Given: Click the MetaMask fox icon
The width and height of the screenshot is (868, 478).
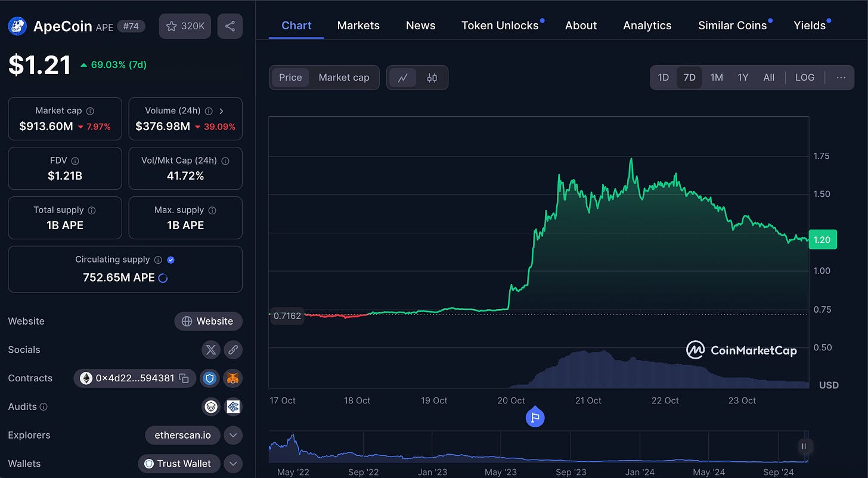Looking at the screenshot, I should point(233,378).
